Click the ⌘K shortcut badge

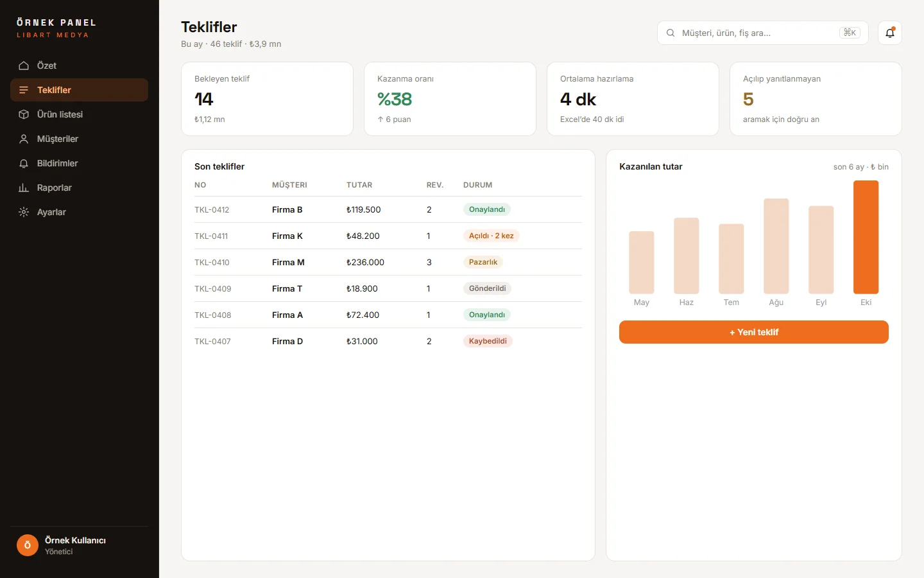coord(850,33)
